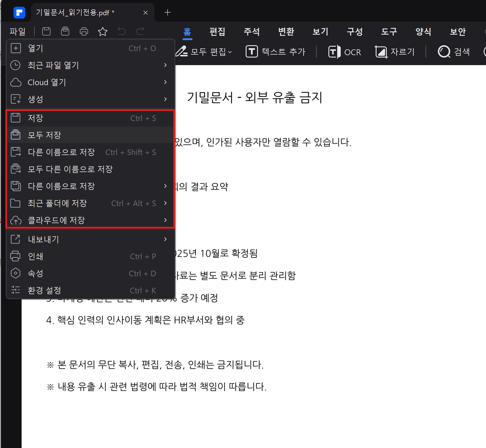The width and height of the screenshot is (486, 448).
Task: Close the 기밀문서_읽기전용.pdf tab
Action: point(145,13)
